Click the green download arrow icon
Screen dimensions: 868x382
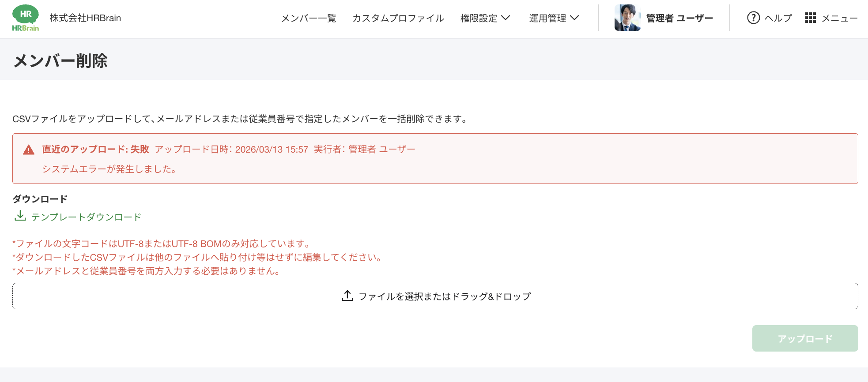click(20, 216)
